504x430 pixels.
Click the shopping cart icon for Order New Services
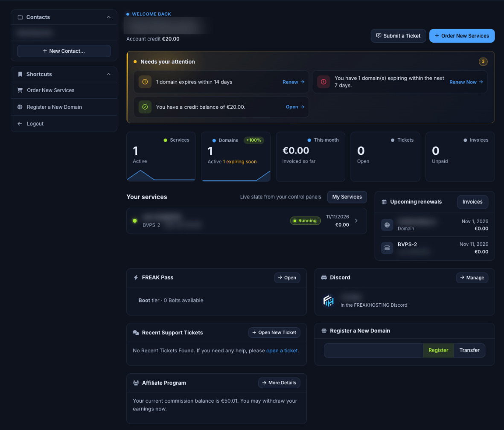pos(20,90)
